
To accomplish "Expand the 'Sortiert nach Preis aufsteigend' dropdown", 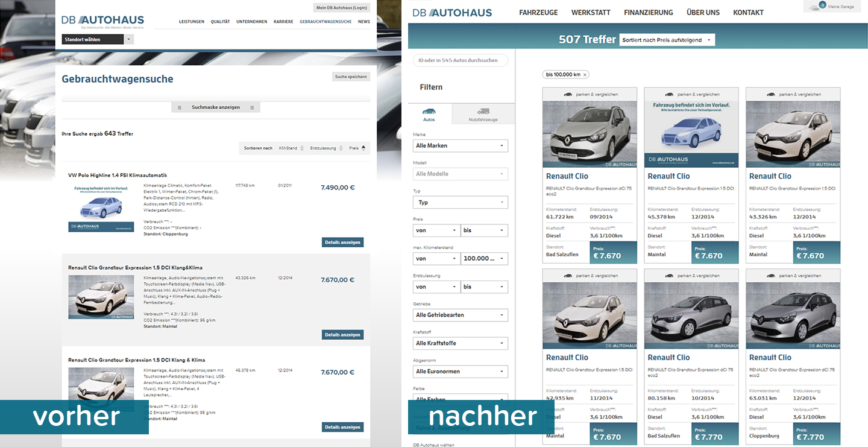I will click(x=667, y=40).
